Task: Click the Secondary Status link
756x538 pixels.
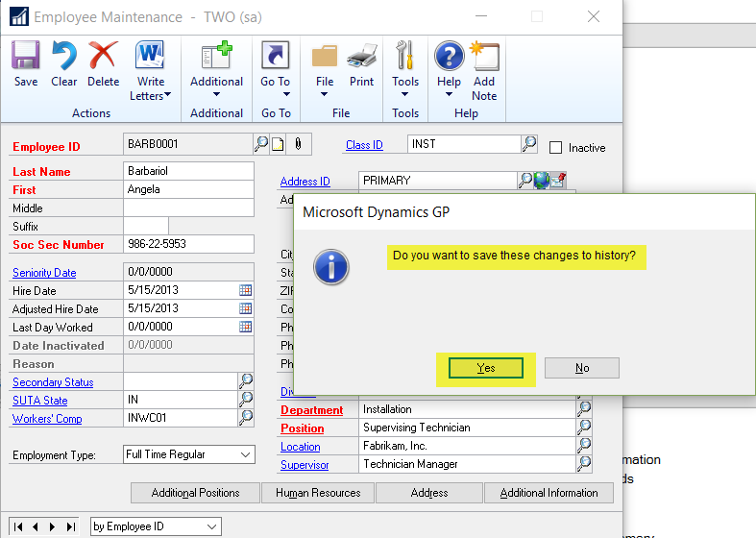Action: [x=53, y=381]
